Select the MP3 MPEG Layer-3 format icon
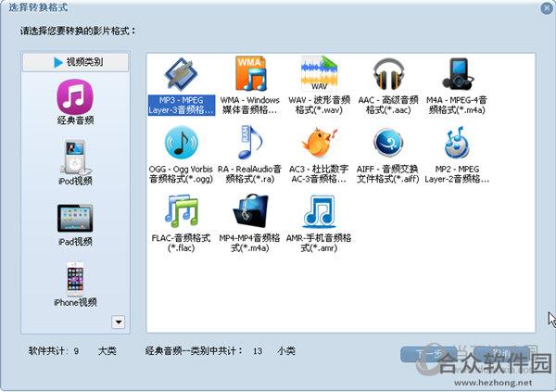556x392 pixels. coord(181,74)
